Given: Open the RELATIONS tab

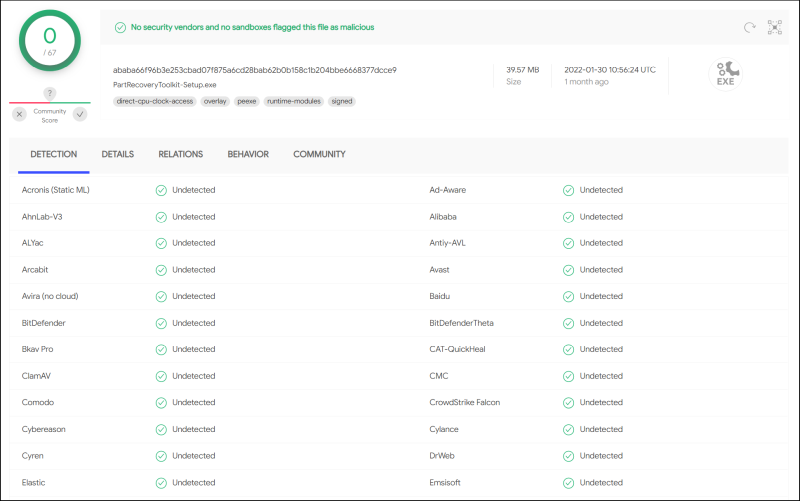Looking at the screenshot, I should (x=181, y=154).
